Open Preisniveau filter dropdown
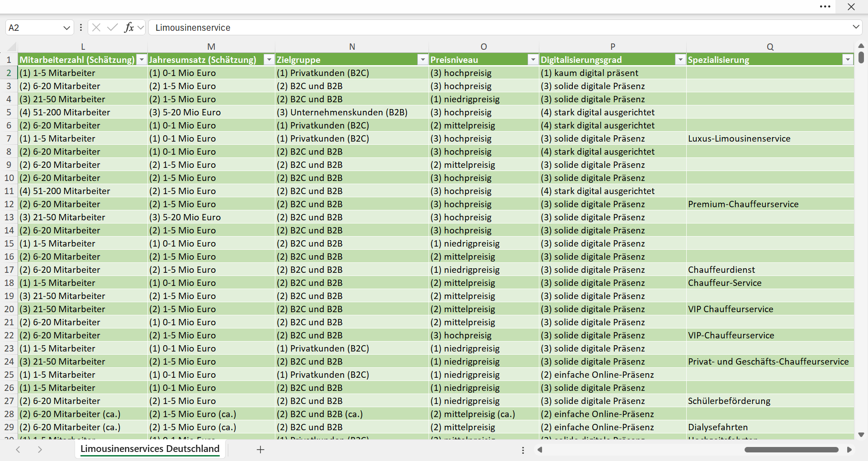This screenshot has width=868, height=461. point(533,60)
